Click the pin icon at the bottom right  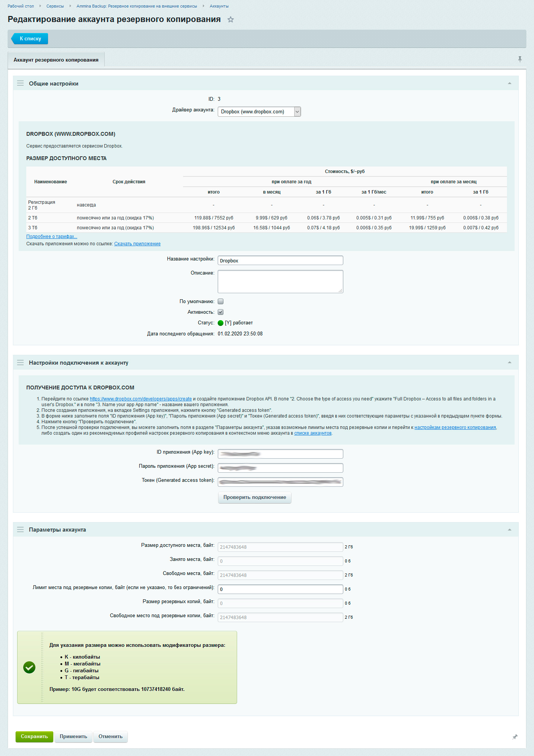coord(515,737)
